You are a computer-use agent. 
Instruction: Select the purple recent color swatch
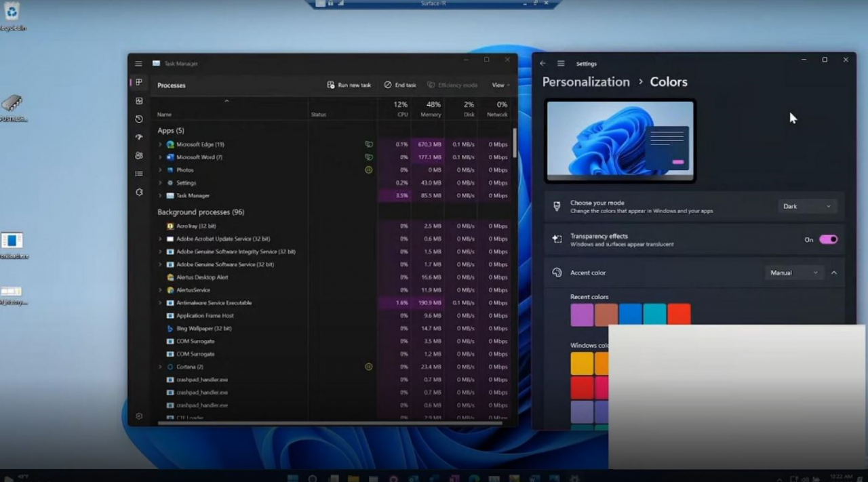coord(582,315)
